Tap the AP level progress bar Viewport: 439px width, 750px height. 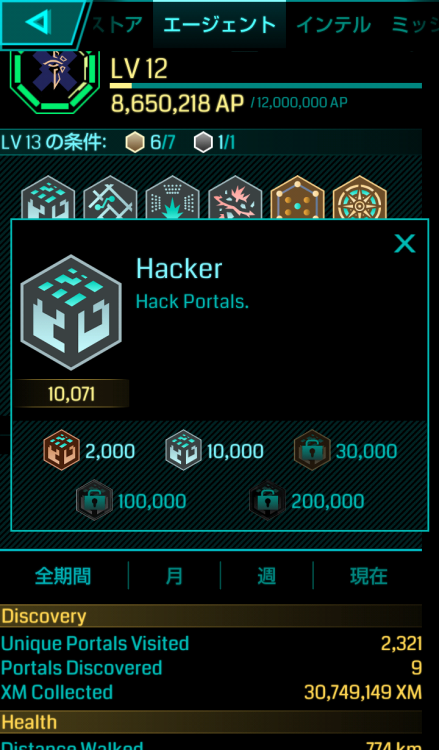(266, 86)
